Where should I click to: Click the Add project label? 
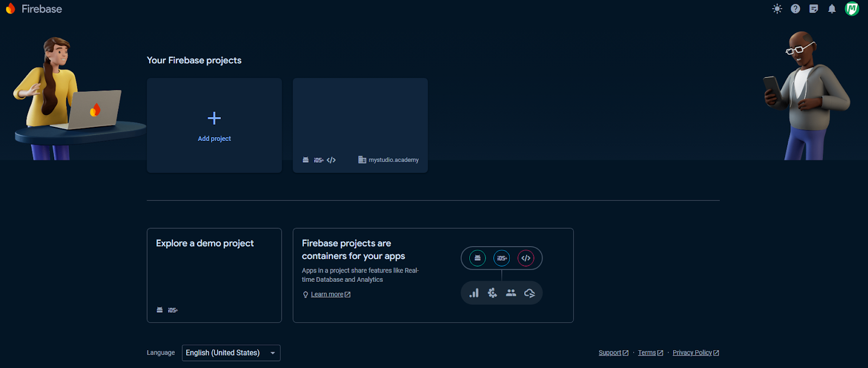(x=214, y=139)
